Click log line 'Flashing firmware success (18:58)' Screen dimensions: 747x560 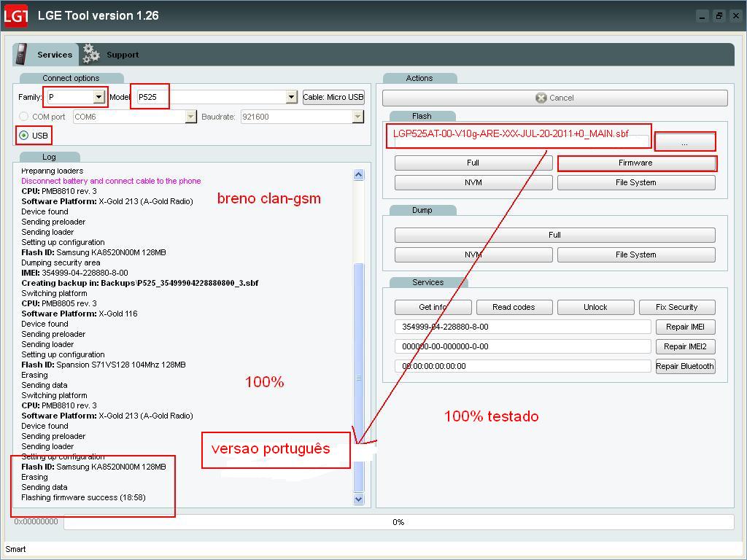tap(83, 497)
